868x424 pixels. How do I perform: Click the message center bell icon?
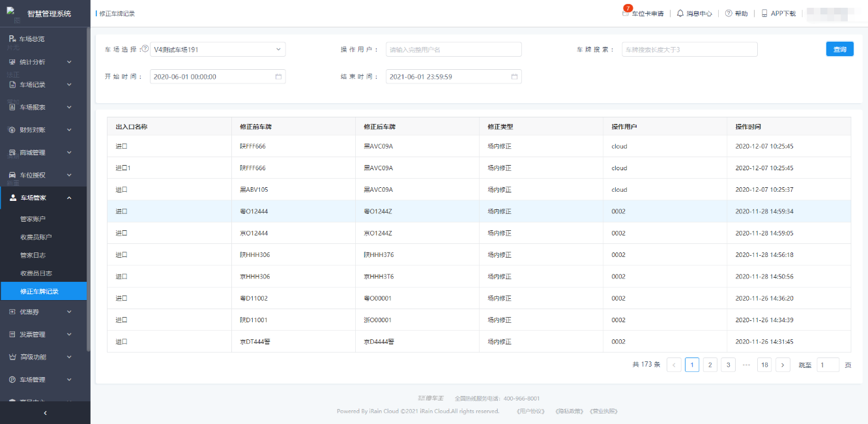point(680,14)
